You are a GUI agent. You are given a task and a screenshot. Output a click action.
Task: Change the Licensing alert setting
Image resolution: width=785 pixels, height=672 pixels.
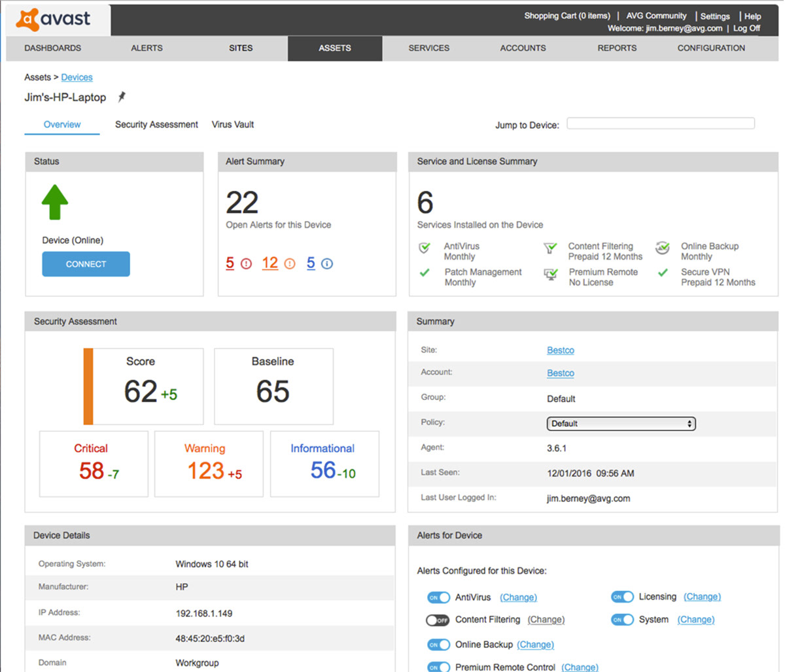(x=702, y=597)
